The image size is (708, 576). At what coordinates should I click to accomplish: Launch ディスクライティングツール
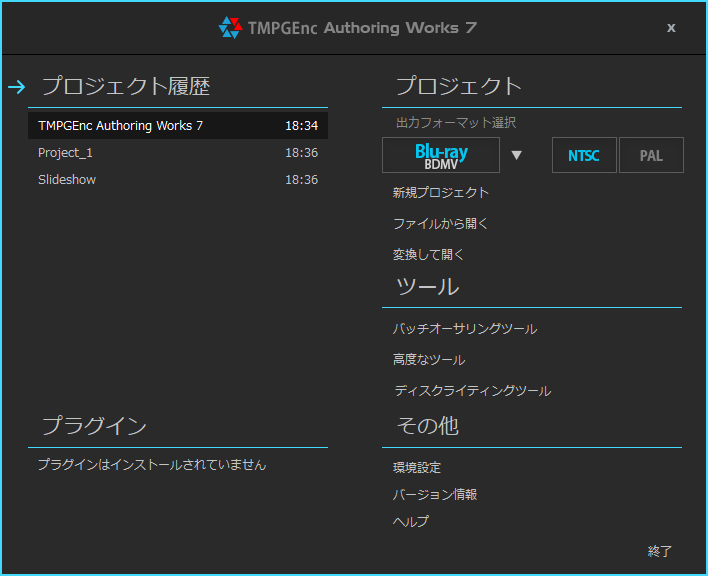click(x=472, y=390)
